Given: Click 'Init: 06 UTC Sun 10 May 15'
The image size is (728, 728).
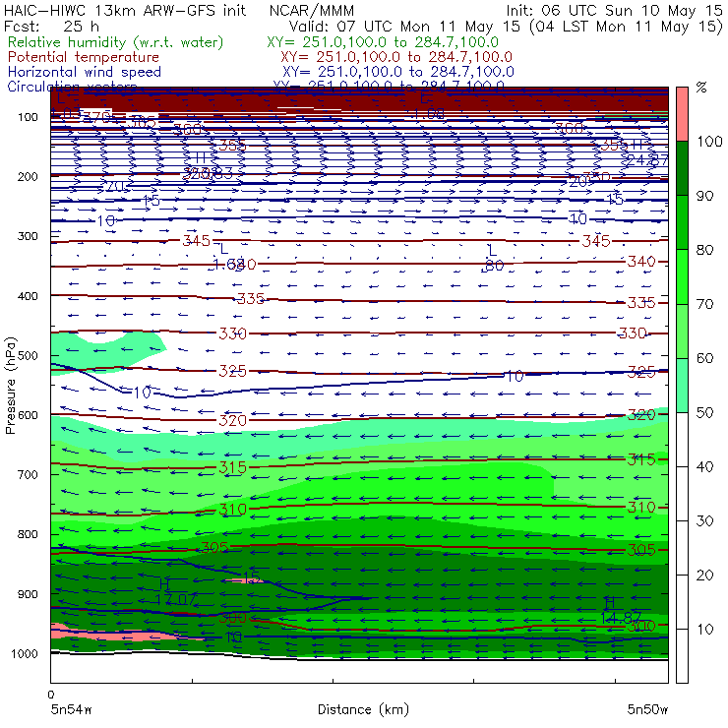Looking at the screenshot, I should [614, 10].
